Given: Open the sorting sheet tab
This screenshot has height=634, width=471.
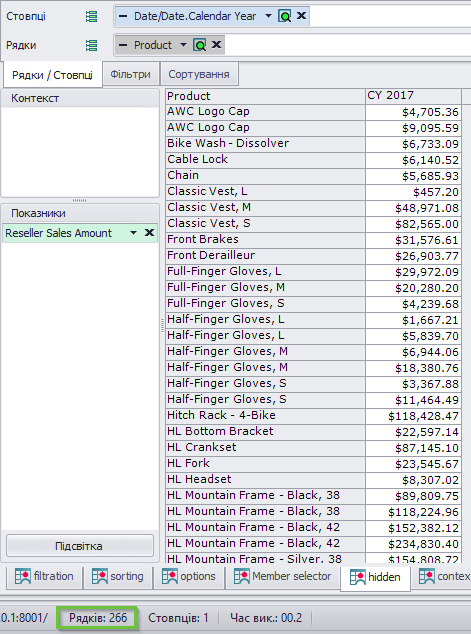Looking at the screenshot, I should click(x=118, y=576).
